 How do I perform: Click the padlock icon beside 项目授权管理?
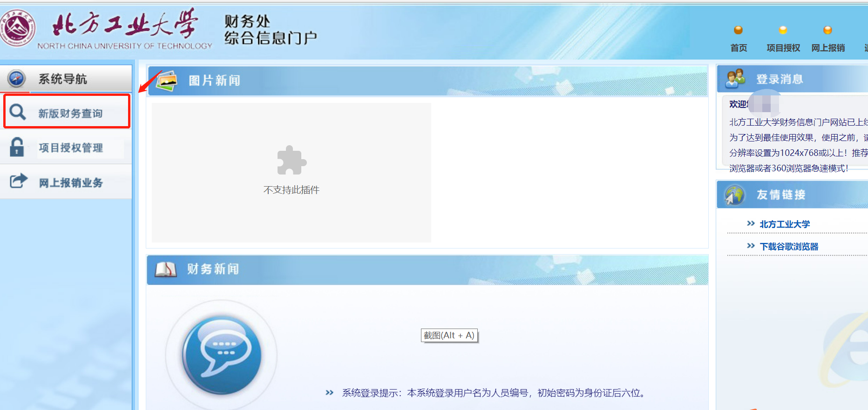tap(17, 147)
